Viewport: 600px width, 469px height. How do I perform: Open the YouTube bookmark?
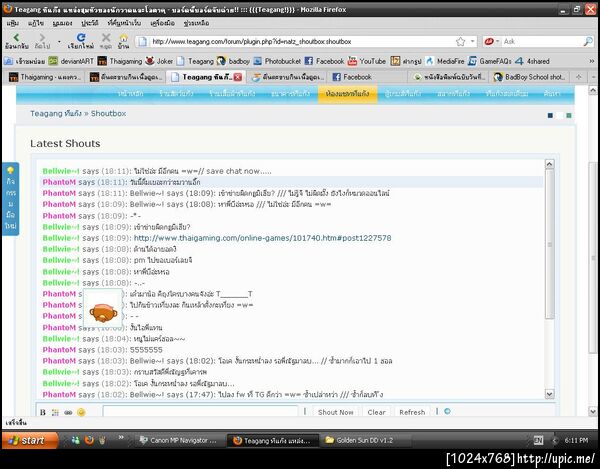pos(367,61)
